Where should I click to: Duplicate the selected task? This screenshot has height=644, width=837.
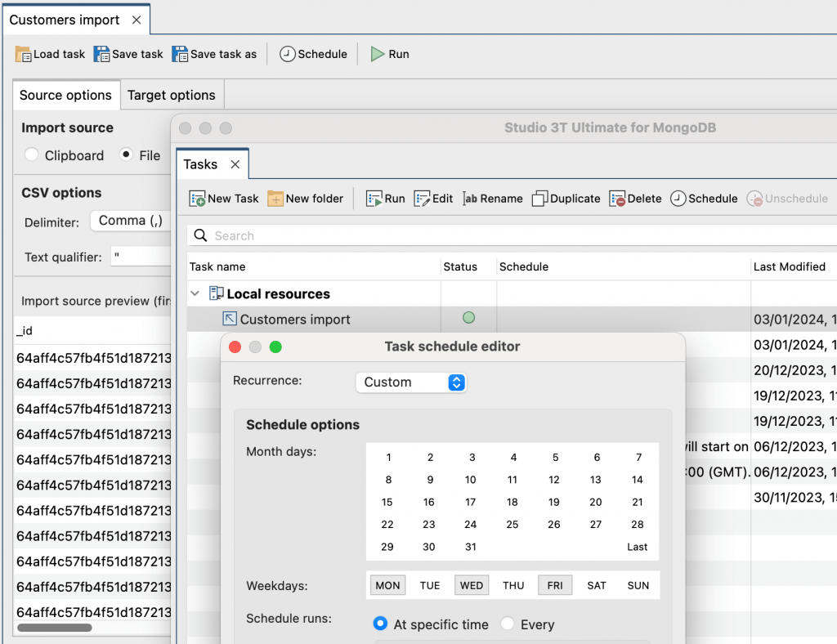[x=566, y=198]
